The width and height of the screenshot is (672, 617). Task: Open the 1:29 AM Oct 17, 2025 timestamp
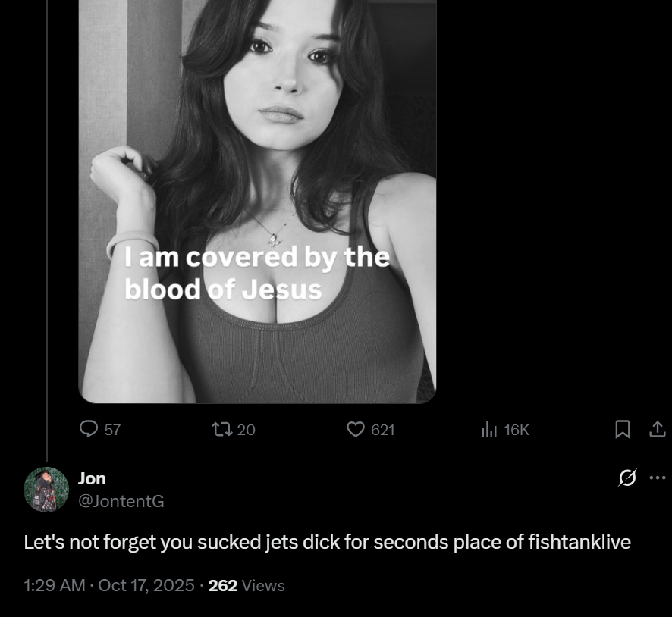tap(109, 585)
